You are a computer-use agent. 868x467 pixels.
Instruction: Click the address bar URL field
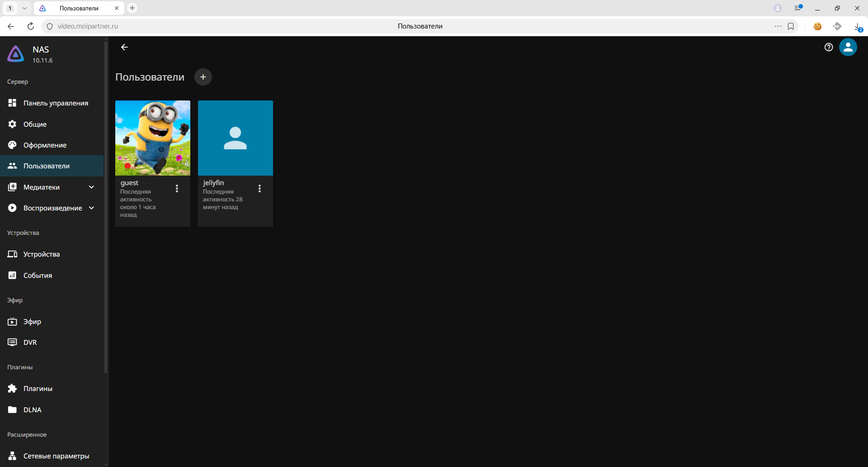pyautogui.click(x=226, y=26)
